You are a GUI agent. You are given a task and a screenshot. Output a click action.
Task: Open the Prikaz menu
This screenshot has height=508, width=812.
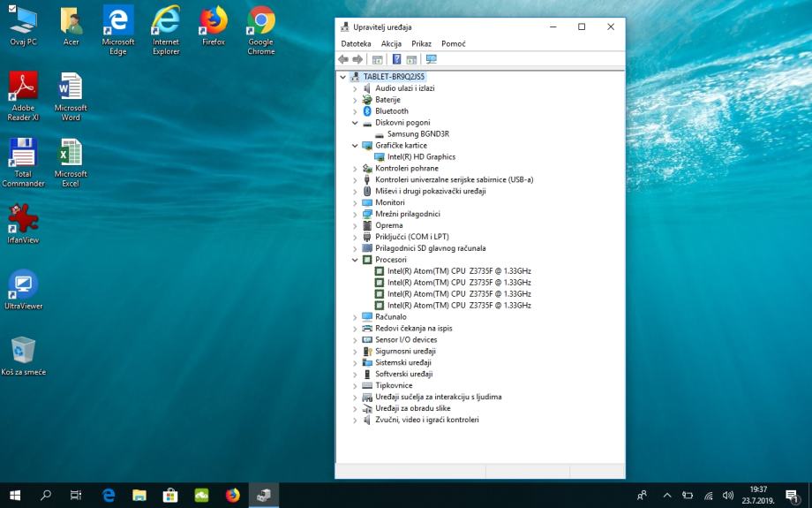(421, 43)
